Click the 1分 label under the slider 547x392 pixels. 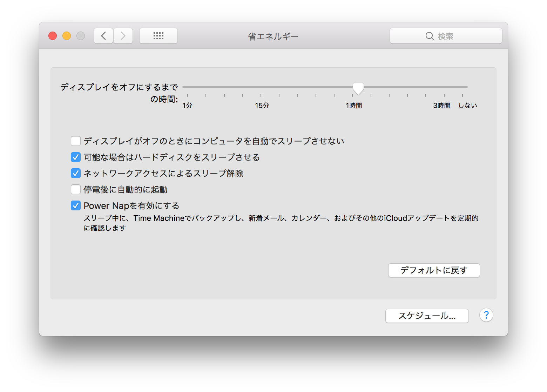tap(187, 105)
